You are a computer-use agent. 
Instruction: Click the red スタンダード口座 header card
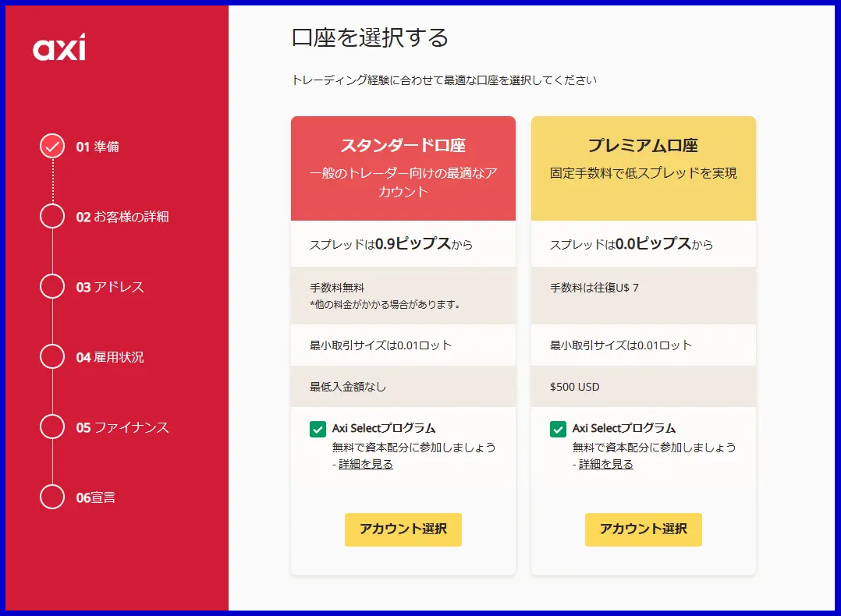(x=403, y=168)
